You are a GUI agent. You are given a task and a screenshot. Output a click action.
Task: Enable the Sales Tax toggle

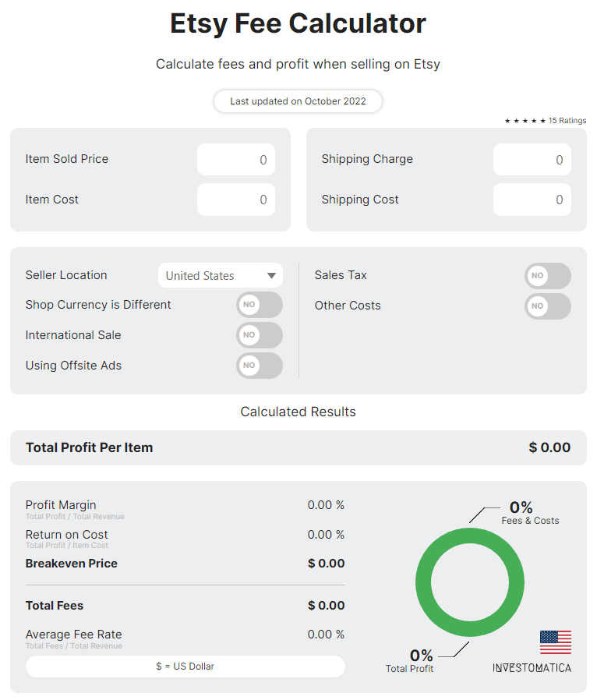[x=547, y=276]
